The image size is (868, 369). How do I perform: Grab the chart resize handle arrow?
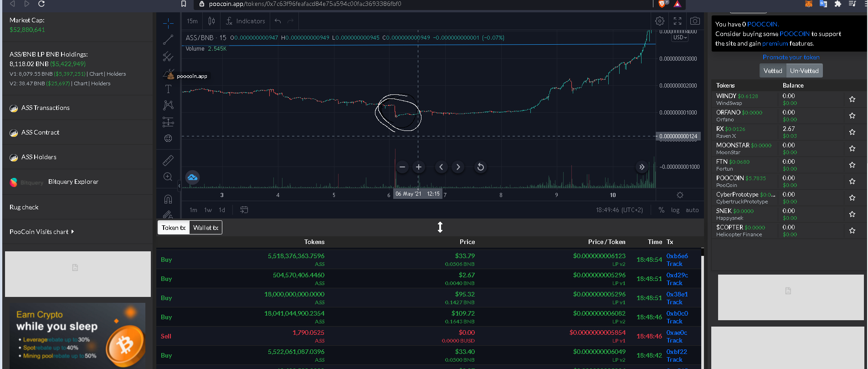[x=440, y=227]
